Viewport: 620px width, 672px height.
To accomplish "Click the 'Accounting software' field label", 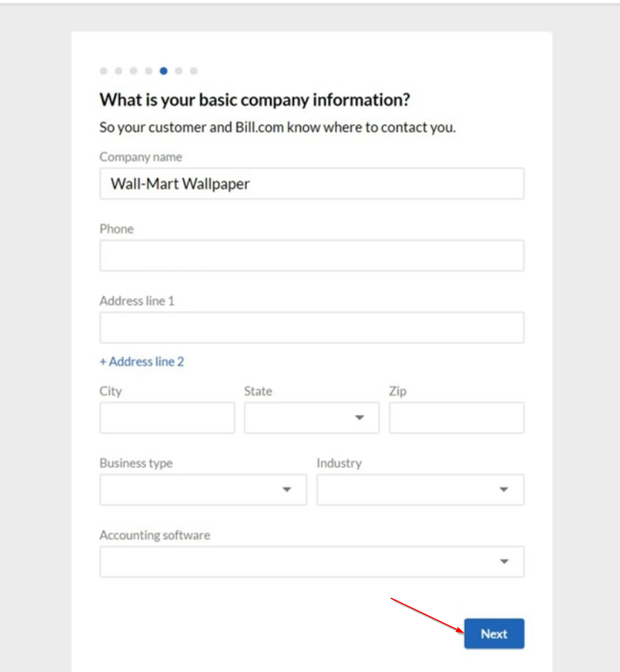I will [155, 535].
